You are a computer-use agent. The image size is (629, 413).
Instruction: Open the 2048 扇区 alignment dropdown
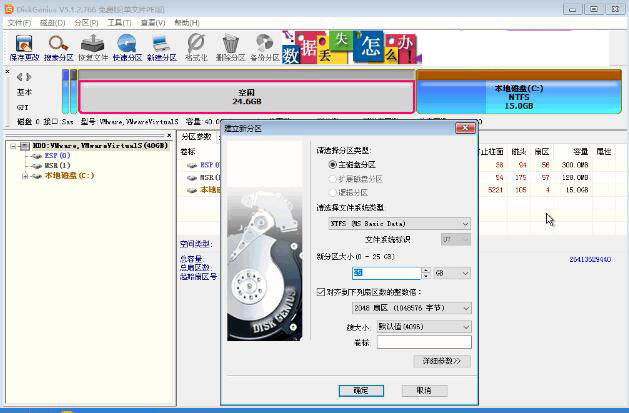(x=412, y=308)
